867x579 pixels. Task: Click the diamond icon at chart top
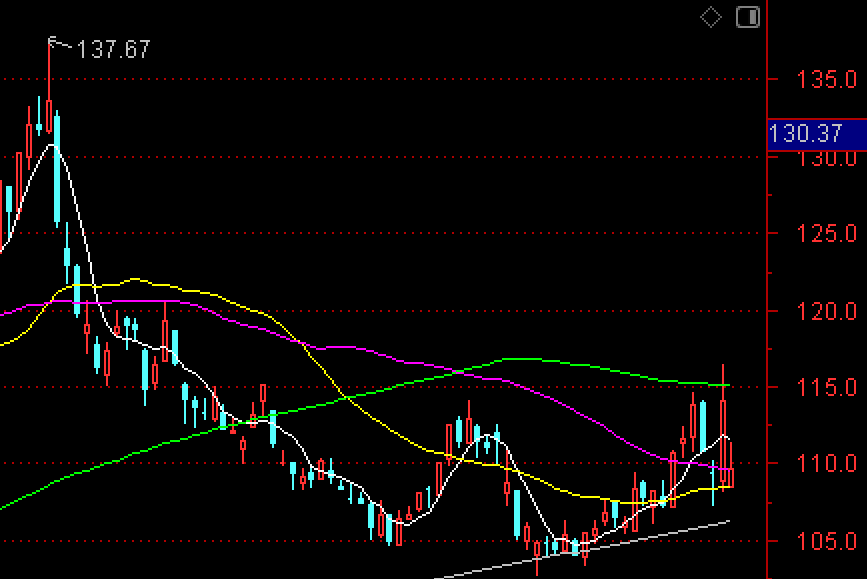pyautogui.click(x=711, y=17)
